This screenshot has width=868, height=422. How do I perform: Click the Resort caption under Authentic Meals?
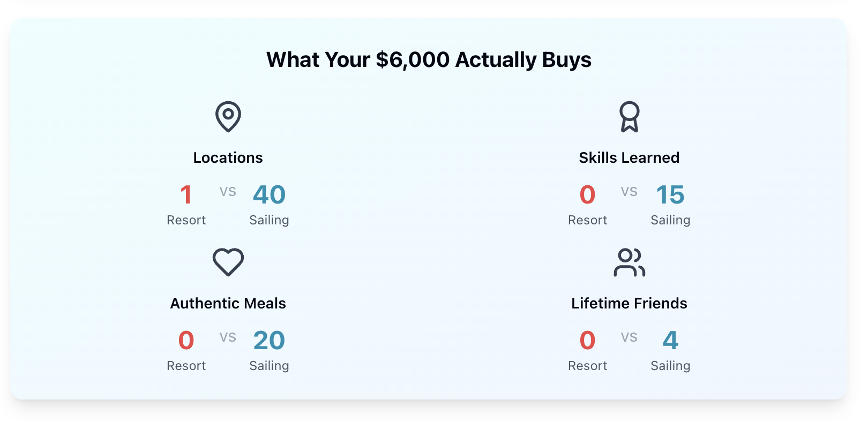coord(186,366)
